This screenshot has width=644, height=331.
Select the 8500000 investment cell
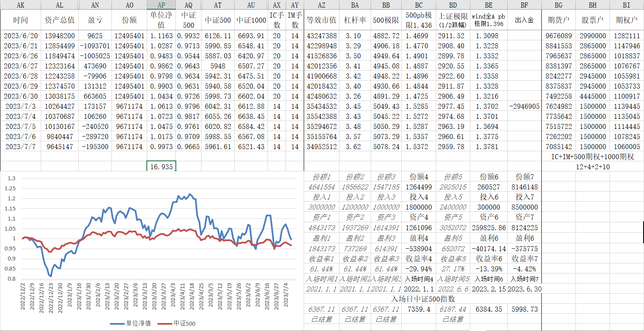click(524, 207)
